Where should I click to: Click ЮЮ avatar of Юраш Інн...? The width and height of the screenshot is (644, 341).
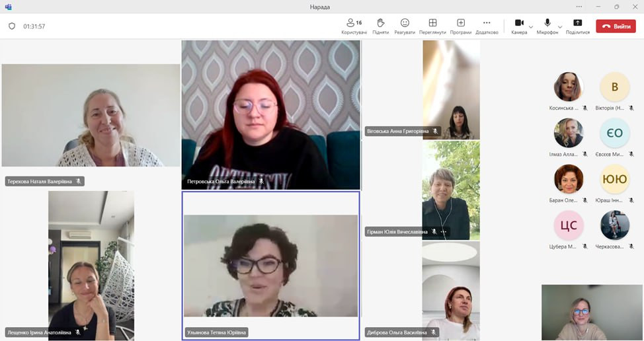615,179
